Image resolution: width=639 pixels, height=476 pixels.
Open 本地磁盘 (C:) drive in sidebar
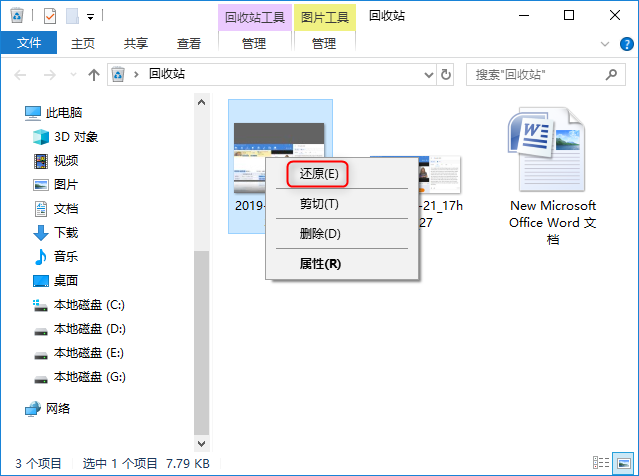coord(88,305)
